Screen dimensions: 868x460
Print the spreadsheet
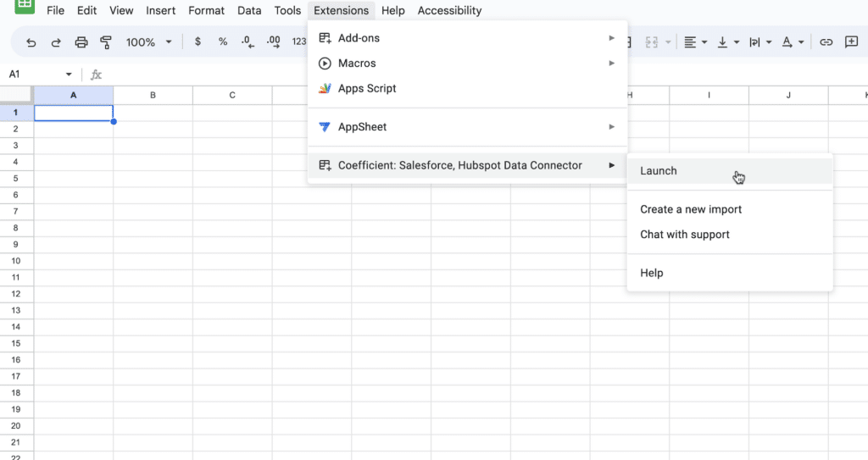pyautogui.click(x=81, y=42)
